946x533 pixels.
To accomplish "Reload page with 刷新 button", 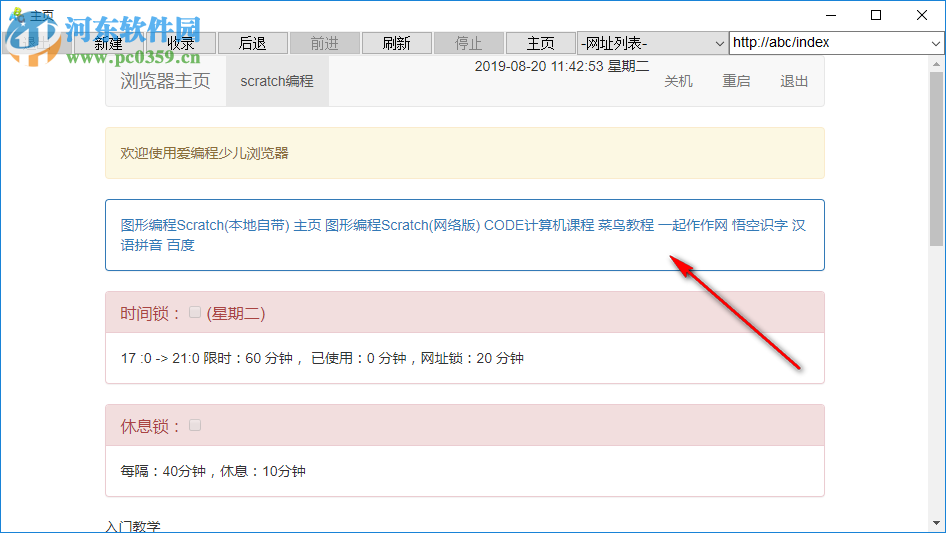I will coord(396,43).
